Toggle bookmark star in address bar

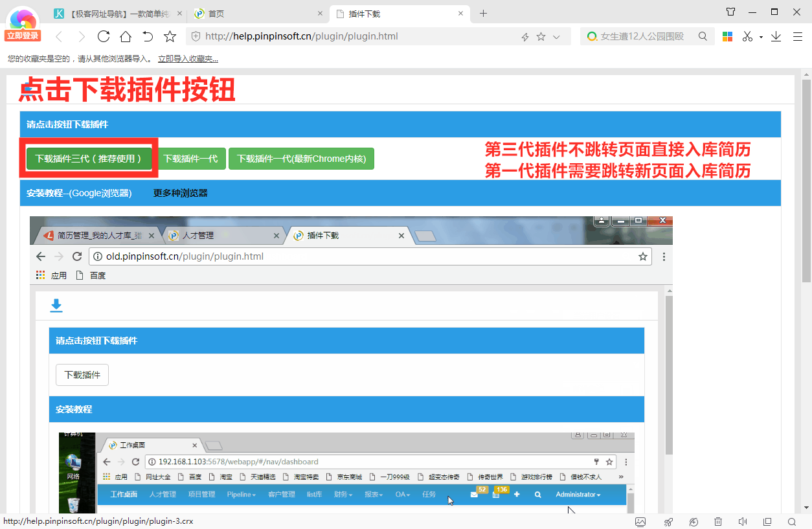click(541, 37)
